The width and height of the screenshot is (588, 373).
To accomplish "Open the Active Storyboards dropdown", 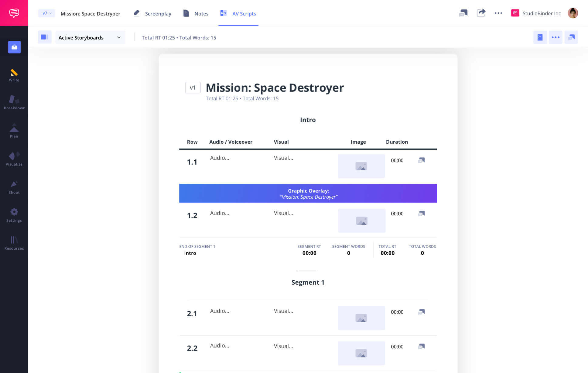I will pos(90,37).
